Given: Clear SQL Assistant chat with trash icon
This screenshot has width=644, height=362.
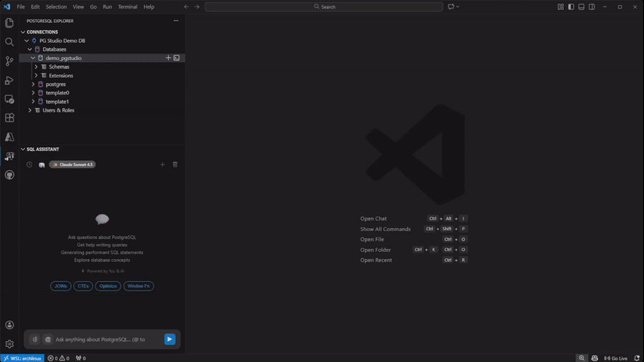Looking at the screenshot, I should pos(175,165).
